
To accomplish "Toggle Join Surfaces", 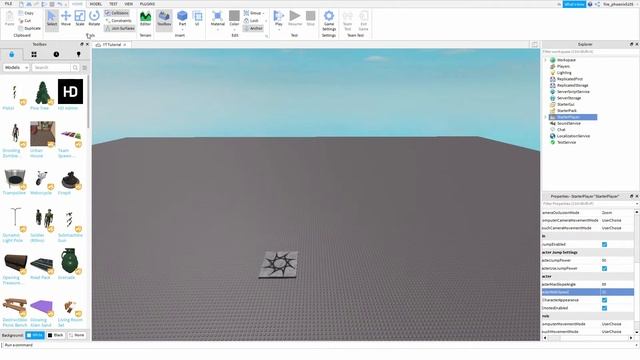I will point(120,28).
